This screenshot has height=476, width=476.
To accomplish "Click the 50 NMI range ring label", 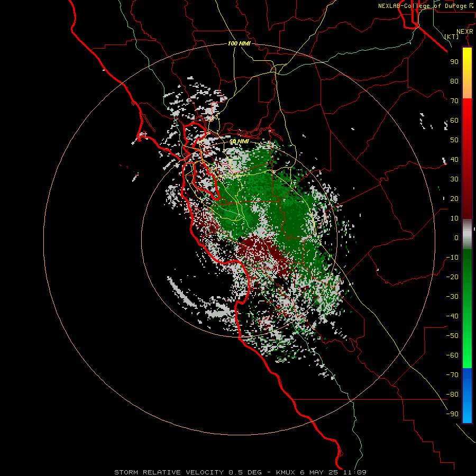I will [239, 141].
